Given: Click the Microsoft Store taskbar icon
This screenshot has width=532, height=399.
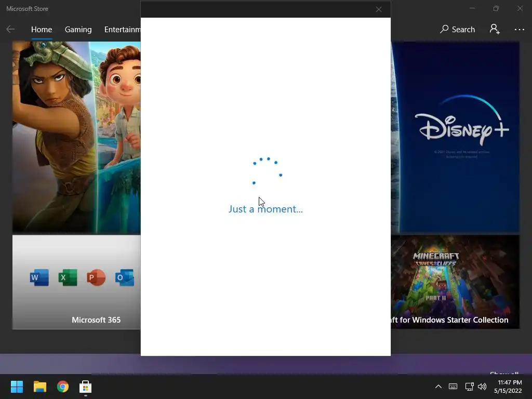Looking at the screenshot, I should coord(86,387).
